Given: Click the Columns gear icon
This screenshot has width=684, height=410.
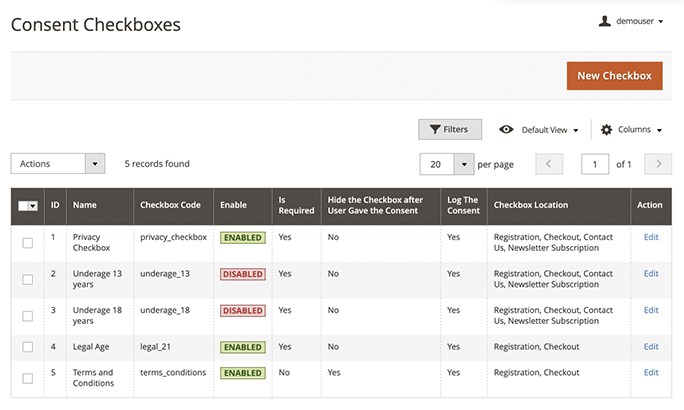Looking at the screenshot, I should coord(607,130).
